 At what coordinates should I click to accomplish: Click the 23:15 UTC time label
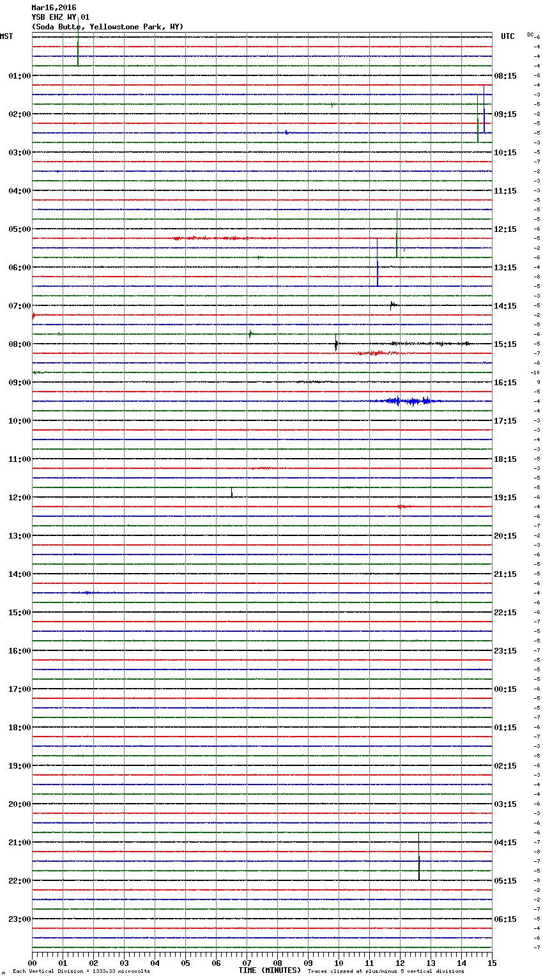pyautogui.click(x=505, y=651)
